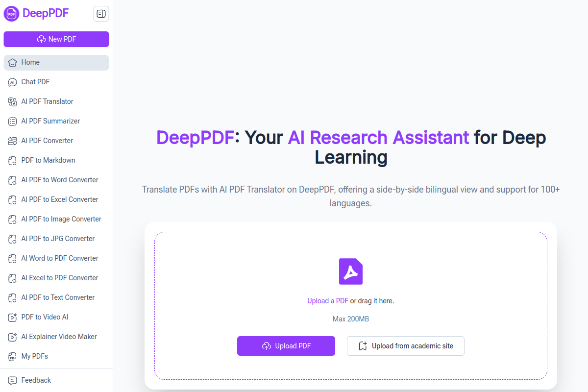Click the cloud icon in New PDF button

click(x=41, y=39)
